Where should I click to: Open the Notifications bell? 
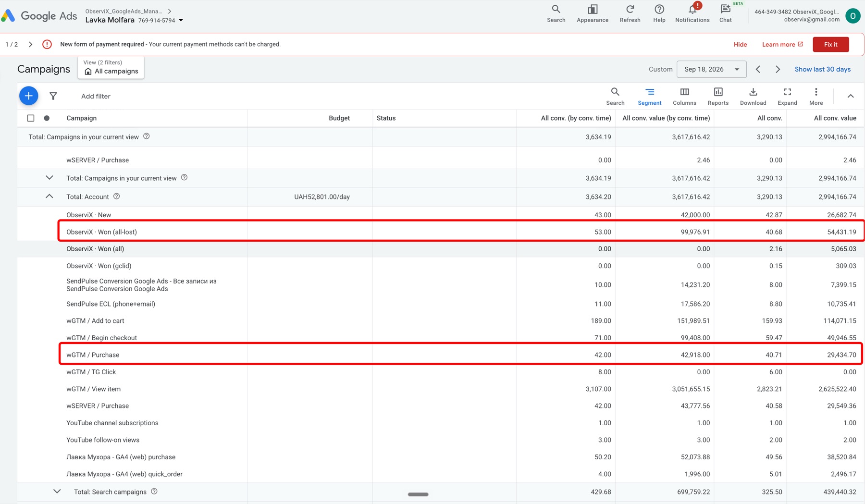[692, 13]
